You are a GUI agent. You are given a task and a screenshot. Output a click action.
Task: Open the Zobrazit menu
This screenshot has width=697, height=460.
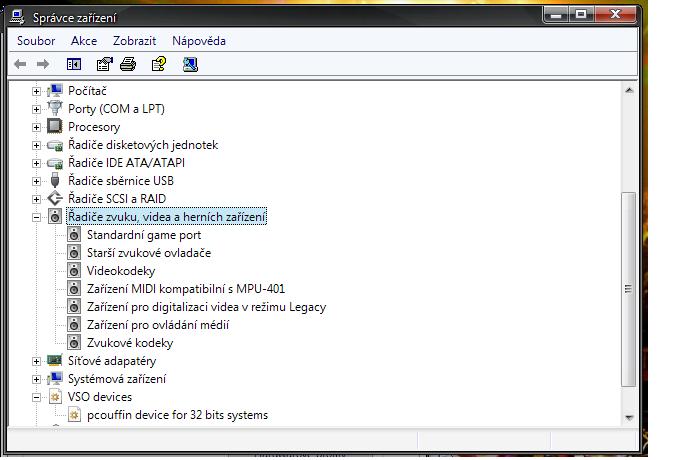coord(134,41)
